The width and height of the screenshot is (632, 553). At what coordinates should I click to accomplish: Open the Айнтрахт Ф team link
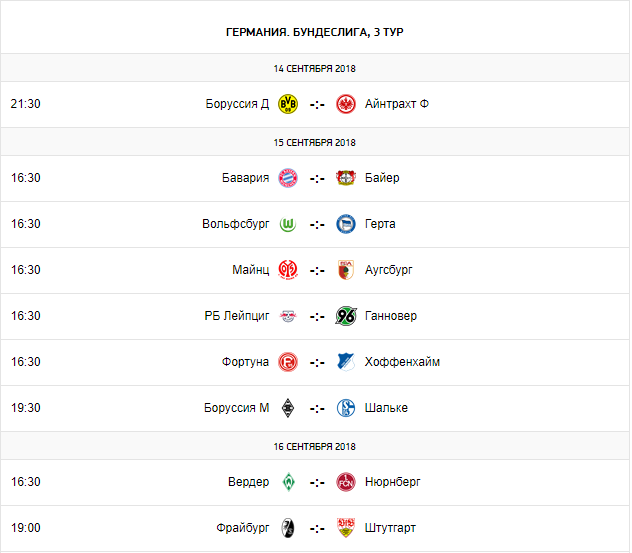(x=397, y=104)
